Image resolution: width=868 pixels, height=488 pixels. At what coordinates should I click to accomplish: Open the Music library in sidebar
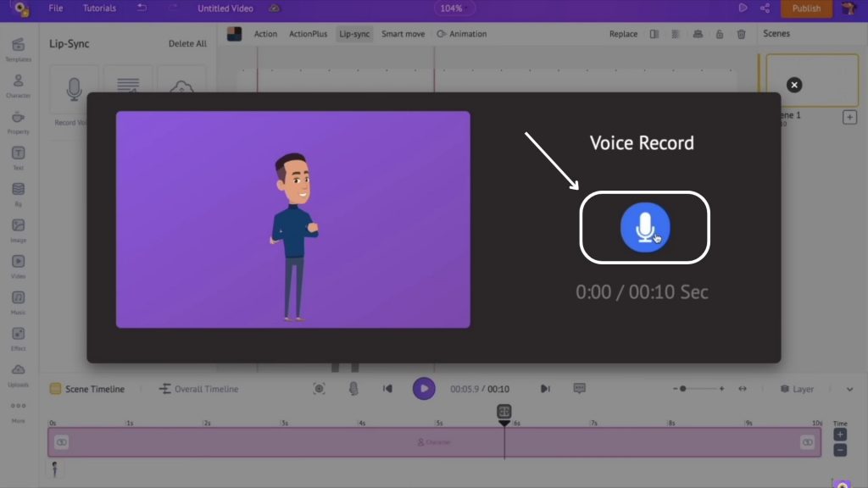[x=18, y=302]
